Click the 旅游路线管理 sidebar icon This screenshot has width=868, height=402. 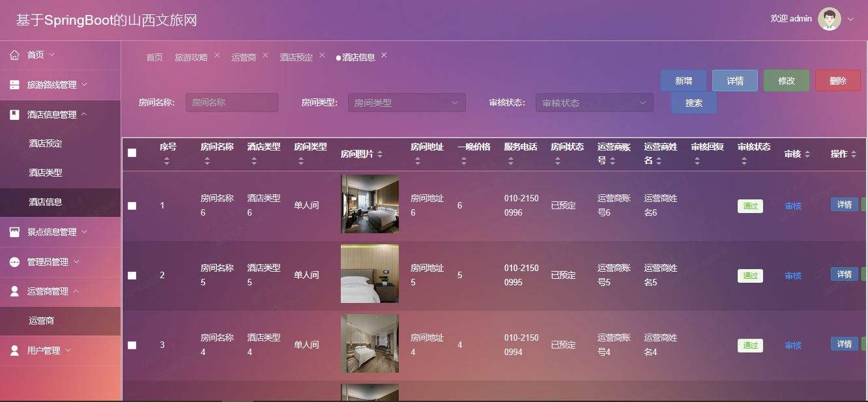tap(14, 85)
